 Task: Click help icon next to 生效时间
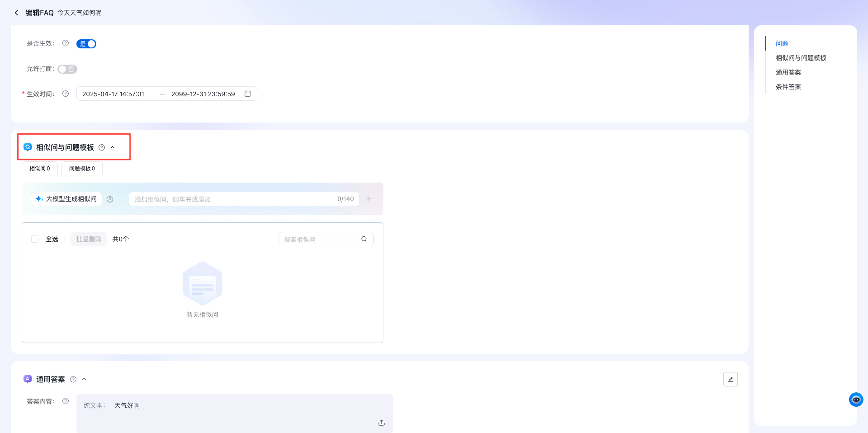pos(66,94)
